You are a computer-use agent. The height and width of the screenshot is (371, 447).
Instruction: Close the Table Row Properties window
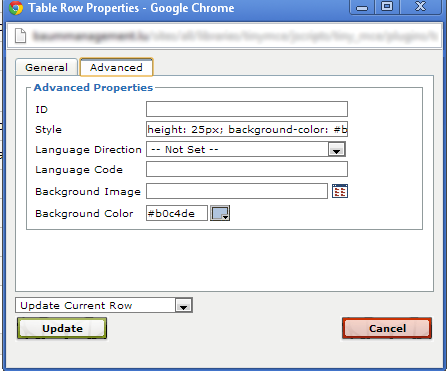click(x=421, y=7)
